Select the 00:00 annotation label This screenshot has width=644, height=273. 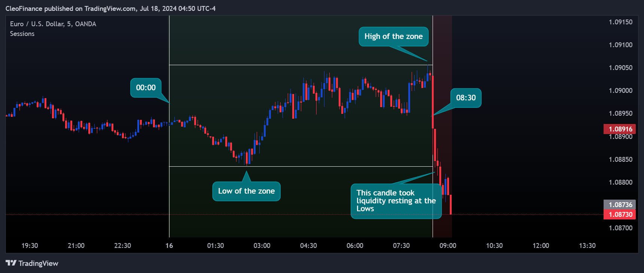coord(146,88)
